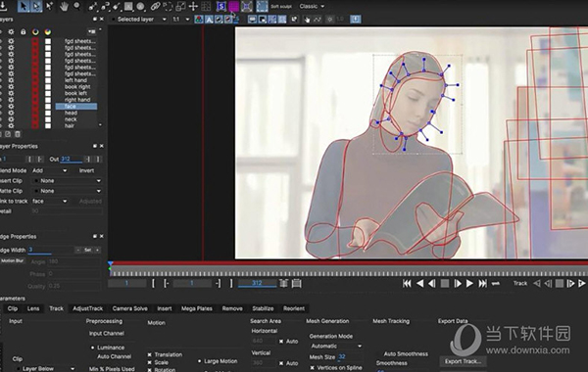
Task: Toggle Horizontal search area Auto checkbox
Action: coord(281,342)
